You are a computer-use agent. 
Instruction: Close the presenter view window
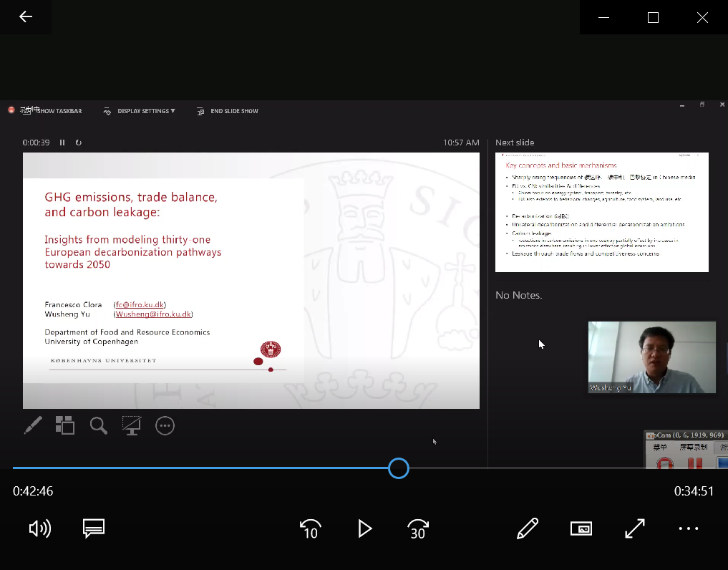coord(722,105)
